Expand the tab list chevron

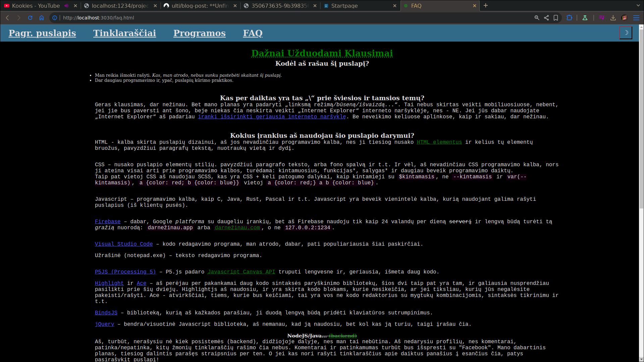(638, 6)
